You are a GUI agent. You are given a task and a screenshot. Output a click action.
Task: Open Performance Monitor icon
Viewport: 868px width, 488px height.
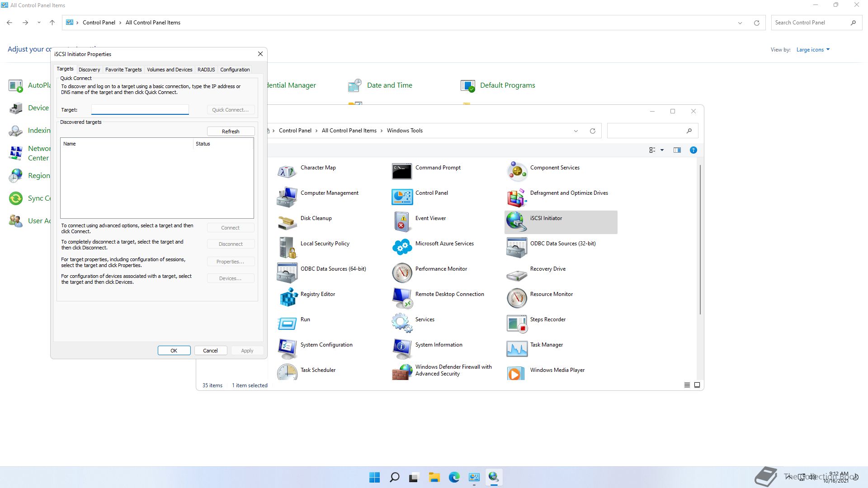pos(402,273)
